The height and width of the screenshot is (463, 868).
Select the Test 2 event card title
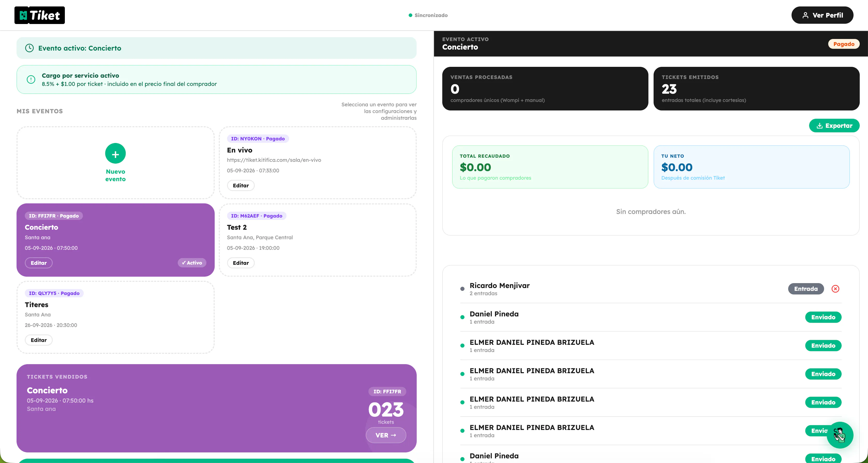[x=237, y=227]
